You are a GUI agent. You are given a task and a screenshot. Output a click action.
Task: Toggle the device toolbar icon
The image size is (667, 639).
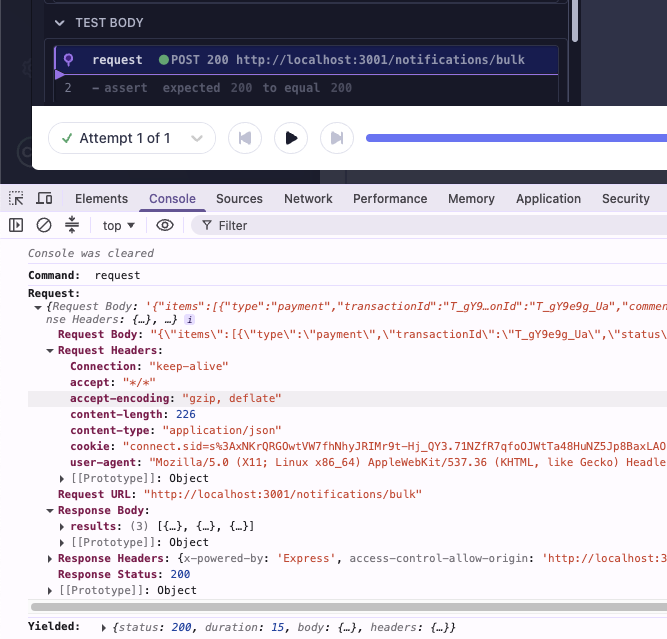(x=44, y=198)
